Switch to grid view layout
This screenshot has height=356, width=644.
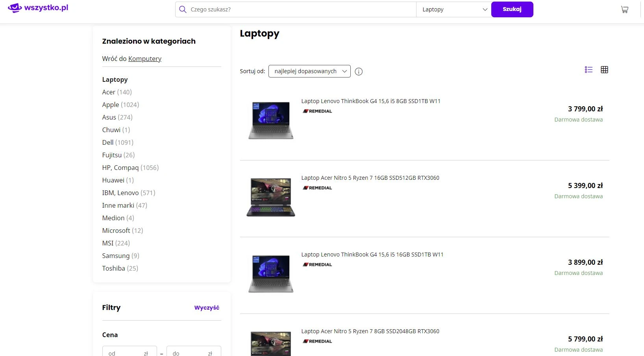(604, 70)
